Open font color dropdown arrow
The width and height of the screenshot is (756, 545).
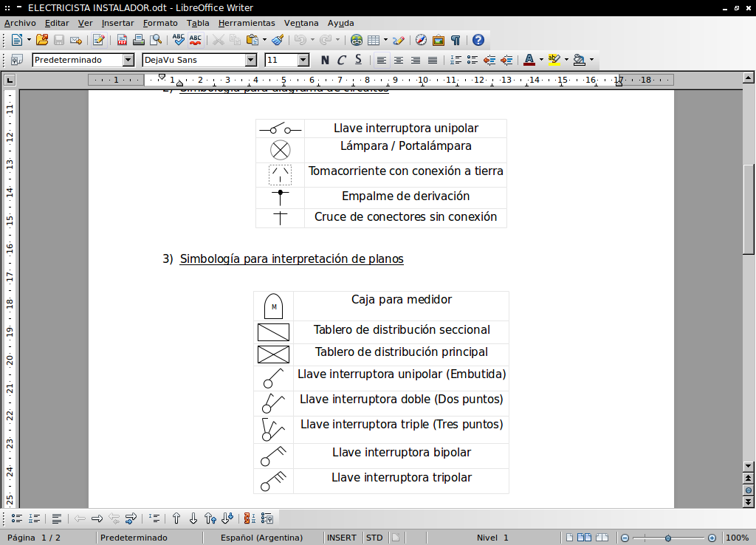click(541, 60)
